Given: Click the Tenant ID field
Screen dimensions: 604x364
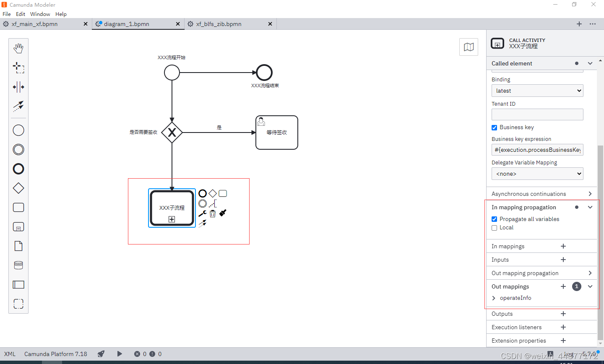Looking at the screenshot, I should point(537,114).
